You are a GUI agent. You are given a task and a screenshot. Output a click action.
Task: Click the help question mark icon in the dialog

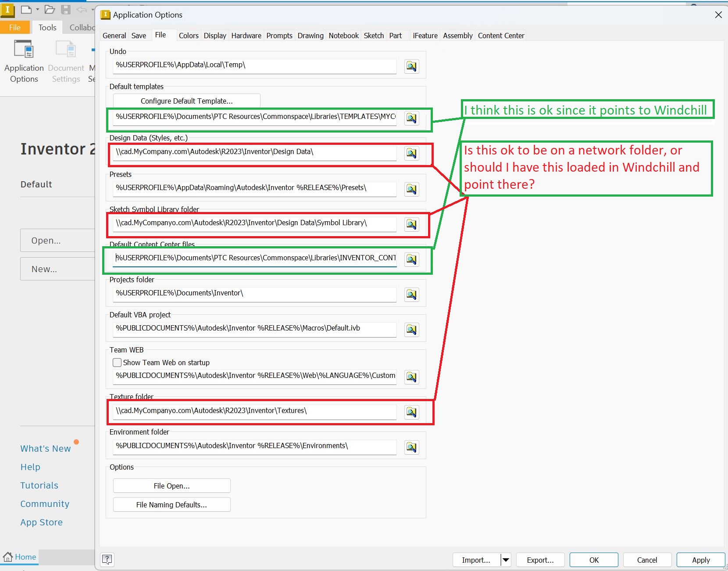[x=107, y=559]
